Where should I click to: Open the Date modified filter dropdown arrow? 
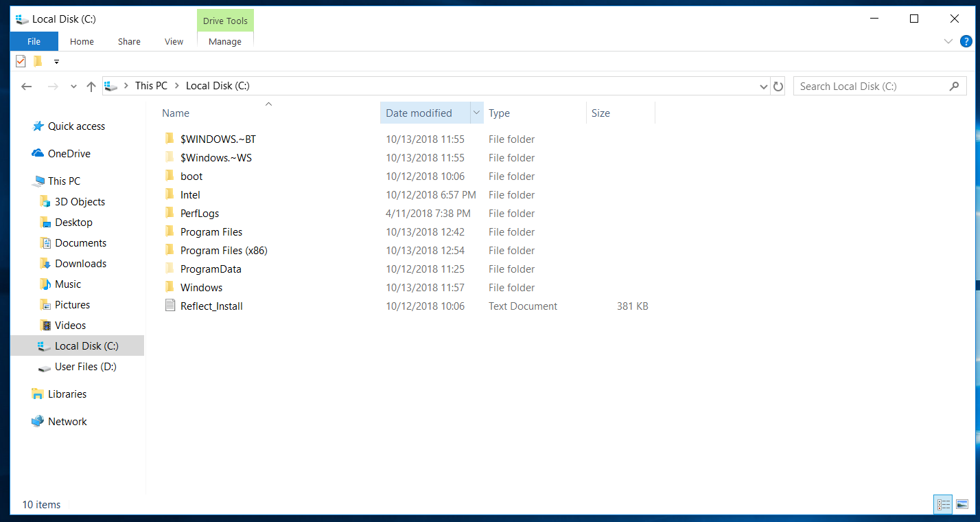(476, 113)
